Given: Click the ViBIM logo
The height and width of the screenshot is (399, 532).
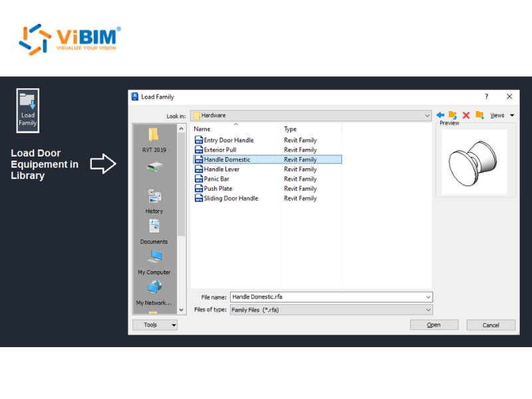Looking at the screenshot, I should pos(70,39).
